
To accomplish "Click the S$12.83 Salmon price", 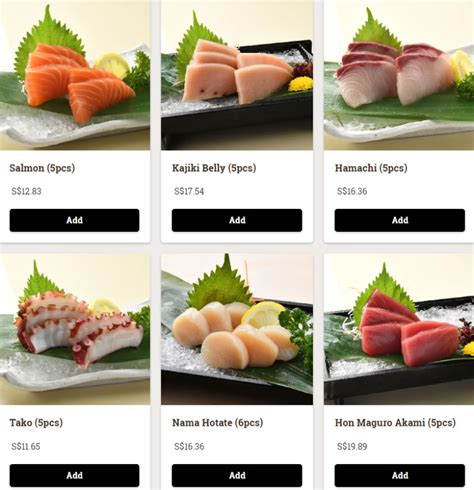I will click(26, 191).
